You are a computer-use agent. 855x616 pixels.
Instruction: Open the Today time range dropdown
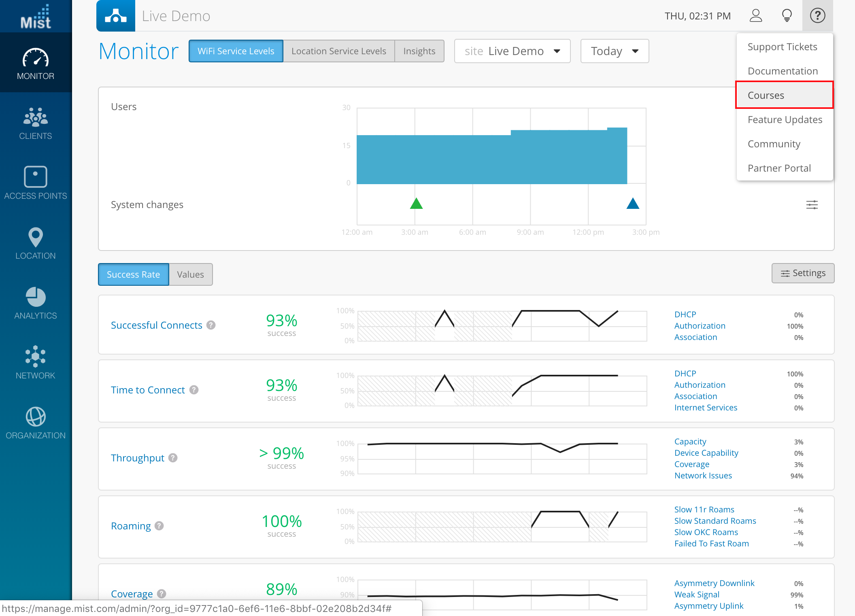click(614, 51)
